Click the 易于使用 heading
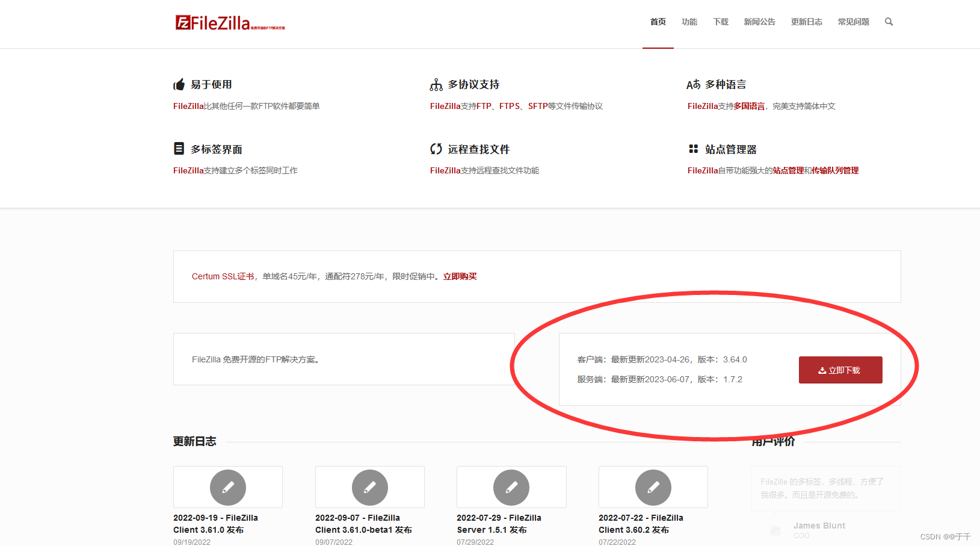The width and height of the screenshot is (980, 546). [x=211, y=84]
